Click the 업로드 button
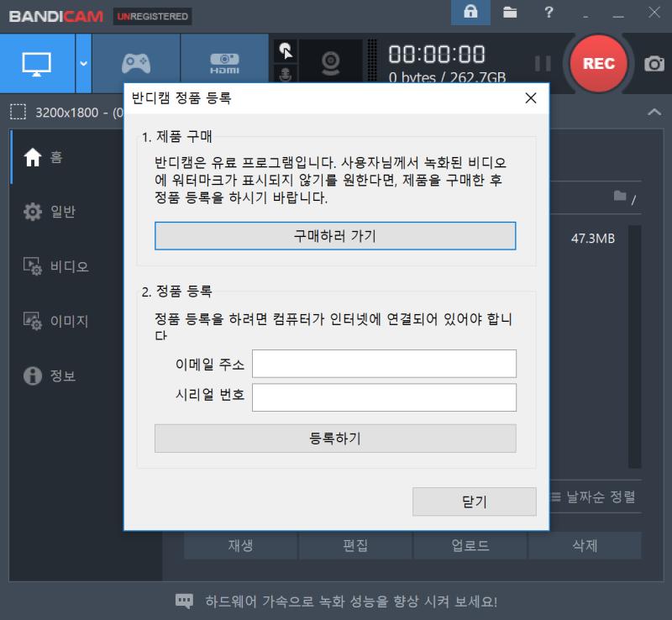Screen dimensions: 672x620 [470, 545]
